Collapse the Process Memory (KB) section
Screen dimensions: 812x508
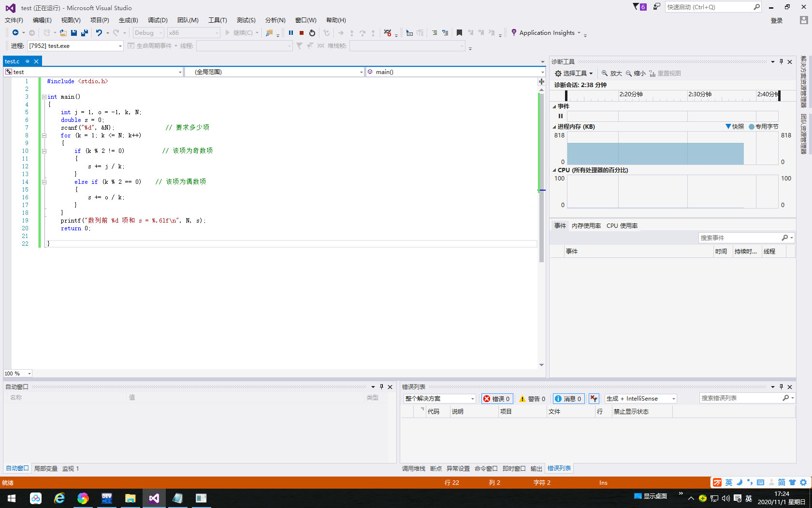tap(554, 127)
